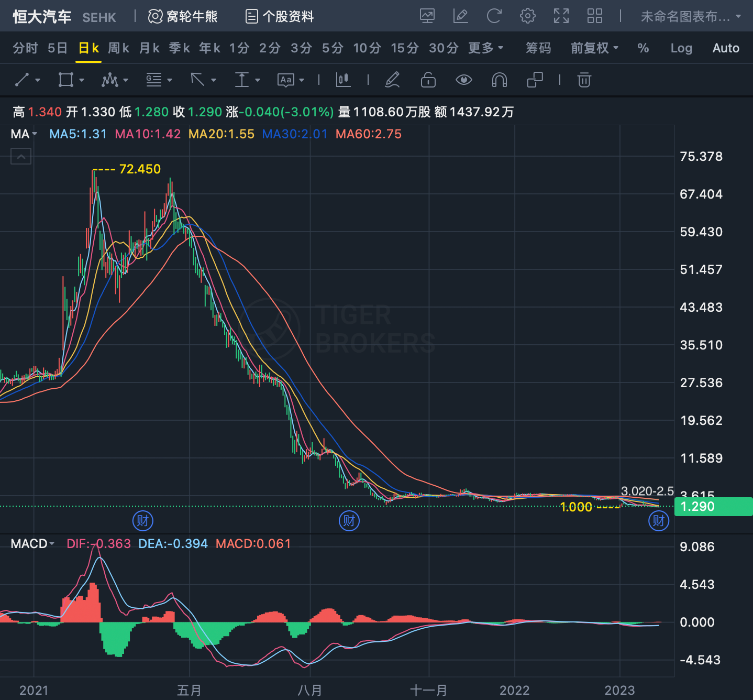Image resolution: width=753 pixels, height=700 pixels.
Task: Switch to 15分 fifteen-minute interval
Action: pos(405,48)
